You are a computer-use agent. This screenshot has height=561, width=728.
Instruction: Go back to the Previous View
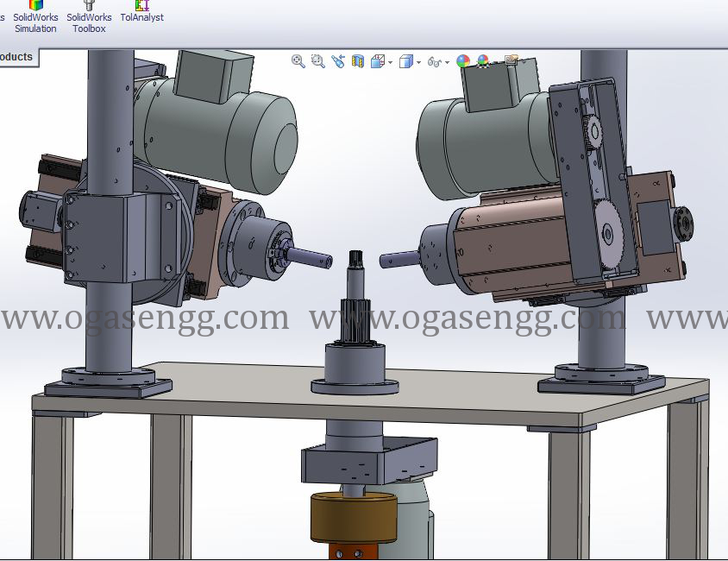[338, 61]
